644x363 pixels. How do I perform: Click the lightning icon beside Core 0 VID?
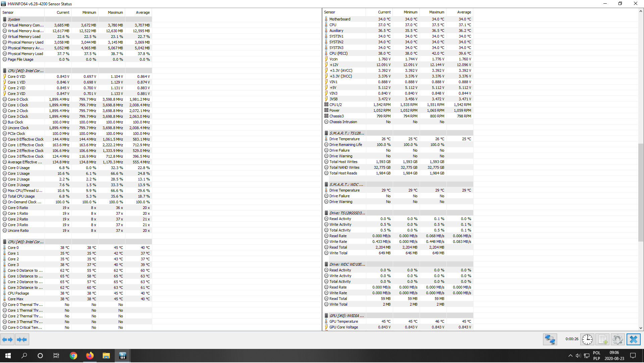pos(5,76)
